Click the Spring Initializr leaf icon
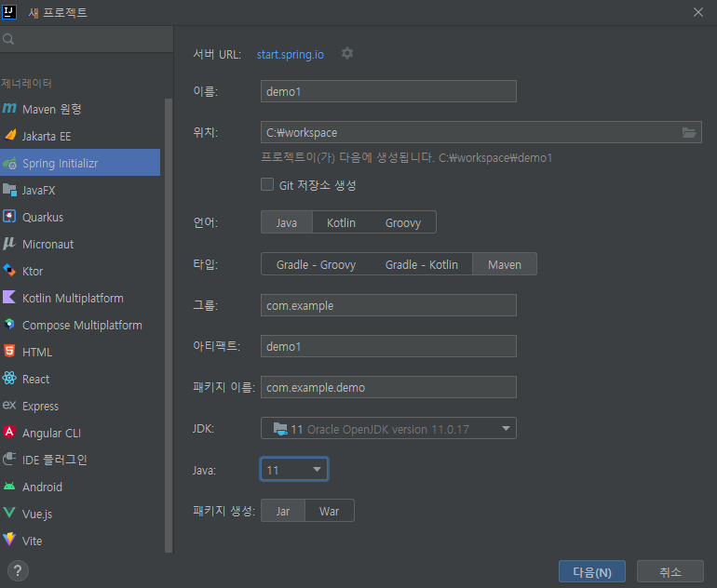The width and height of the screenshot is (717, 588). (9, 163)
